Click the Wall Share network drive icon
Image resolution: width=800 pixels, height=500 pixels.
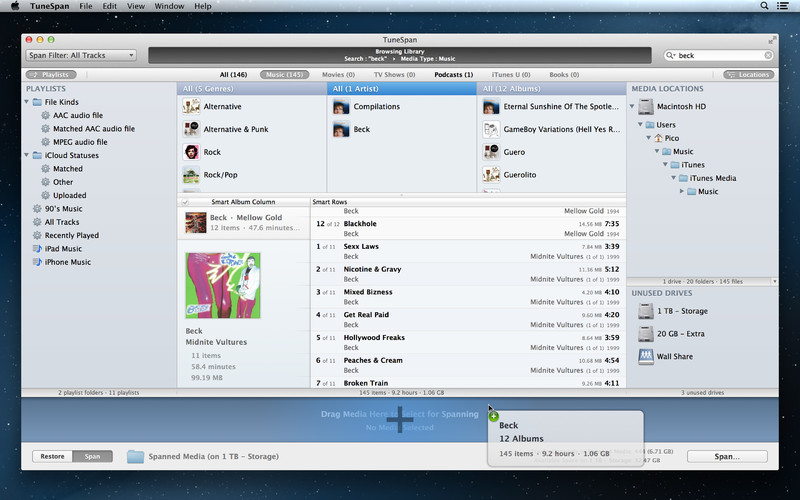point(645,357)
